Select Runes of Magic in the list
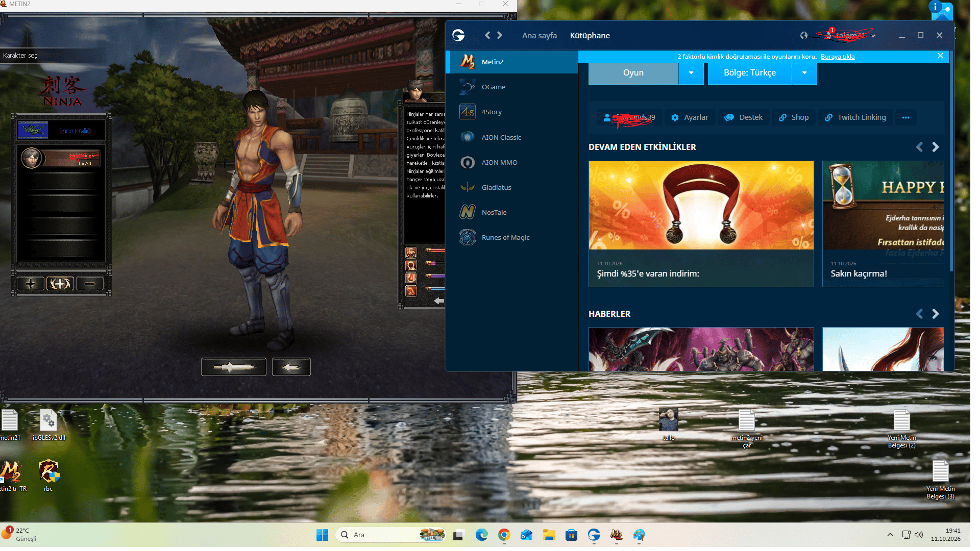The height and width of the screenshot is (551, 980). point(511,237)
